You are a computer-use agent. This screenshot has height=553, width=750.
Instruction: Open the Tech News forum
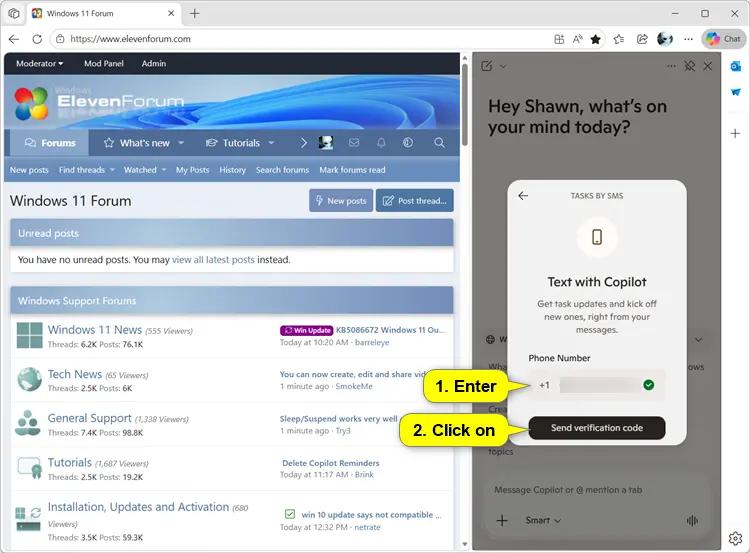[x=75, y=374]
